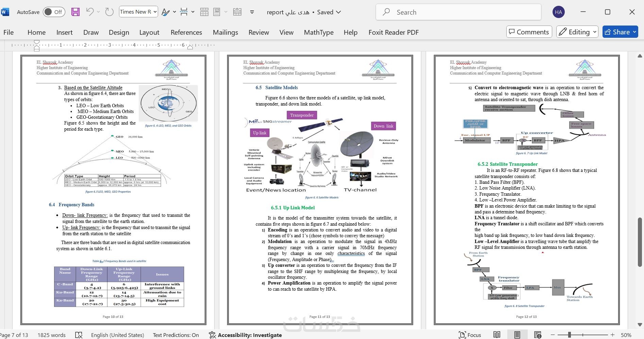The image size is (644, 339).
Task: Switch to the Layout tab
Action: pos(149,32)
